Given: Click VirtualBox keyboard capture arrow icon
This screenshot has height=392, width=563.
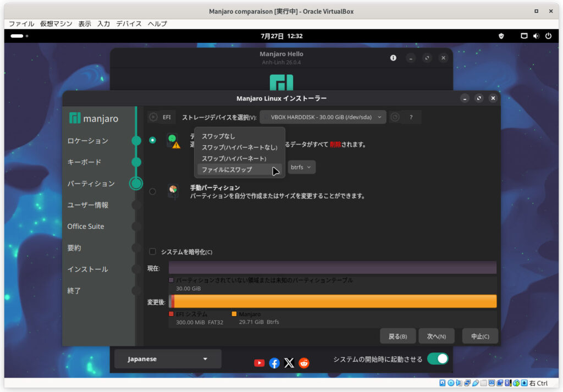Looking at the screenshot, I should pos(524,383).
